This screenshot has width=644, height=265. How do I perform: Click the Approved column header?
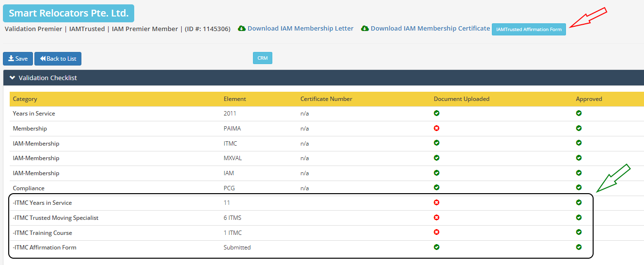coord(589,99)
